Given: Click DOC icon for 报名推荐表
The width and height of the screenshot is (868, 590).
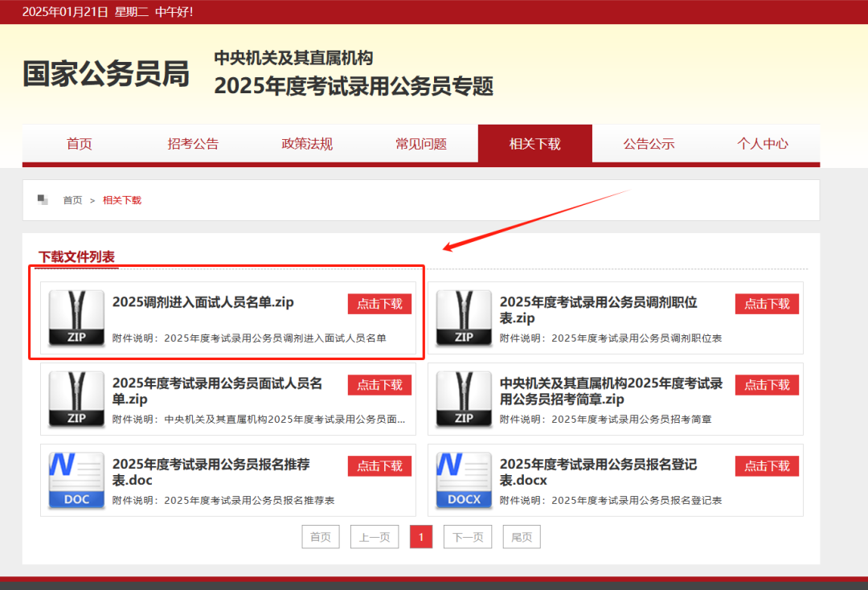Looking at the screenshot, I should point(76,480).
